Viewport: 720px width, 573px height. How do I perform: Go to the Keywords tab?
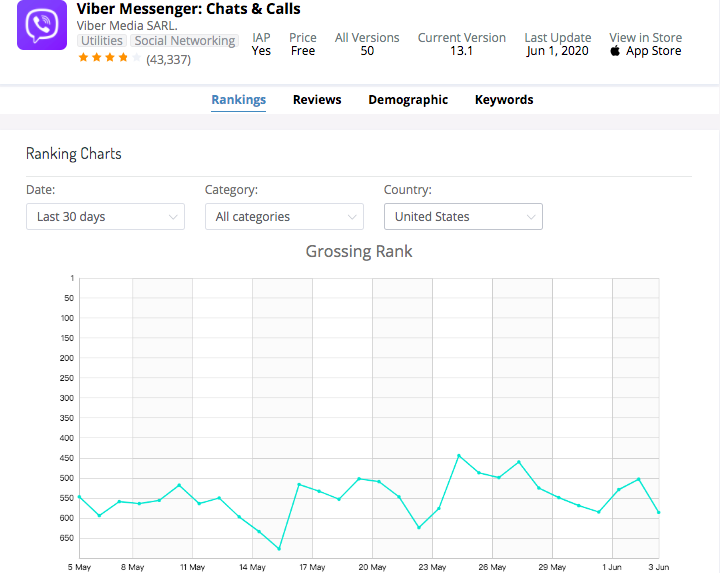point(504,100)
